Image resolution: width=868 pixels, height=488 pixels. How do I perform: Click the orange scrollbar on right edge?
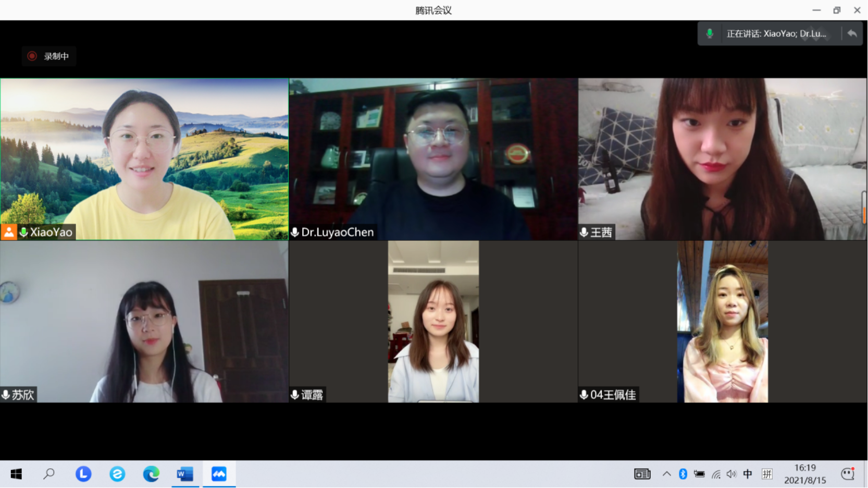point(864,214)
